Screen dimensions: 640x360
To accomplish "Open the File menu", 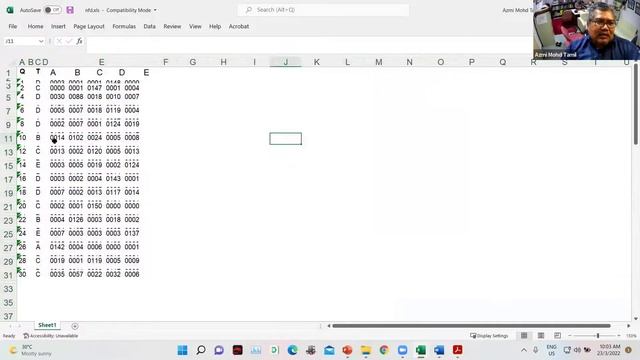I will [x=13, y=26].
